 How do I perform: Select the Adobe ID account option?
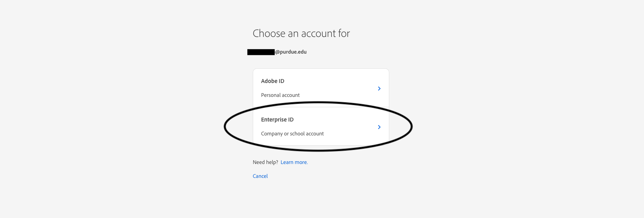[321, 88]
